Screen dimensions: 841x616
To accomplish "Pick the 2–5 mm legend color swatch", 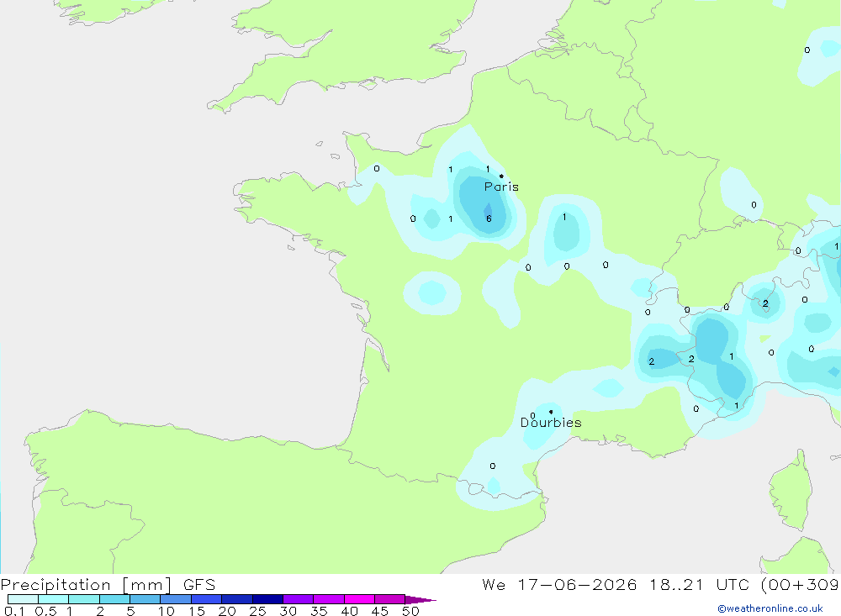I will point(114,599).
